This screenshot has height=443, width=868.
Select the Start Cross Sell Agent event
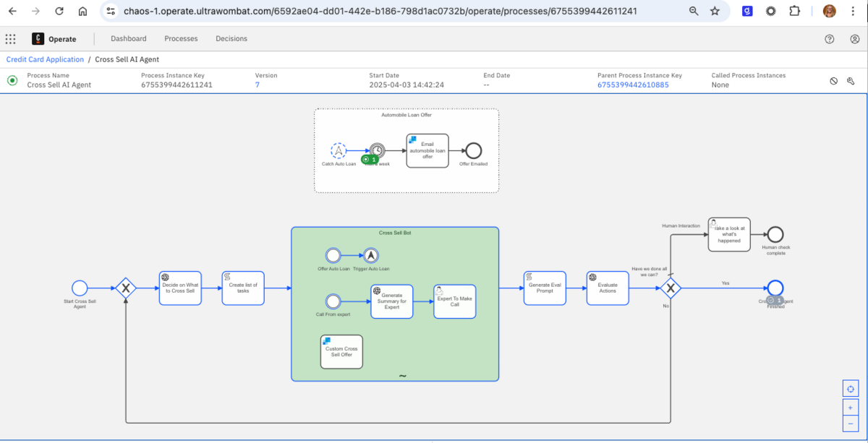click(80, 288)
